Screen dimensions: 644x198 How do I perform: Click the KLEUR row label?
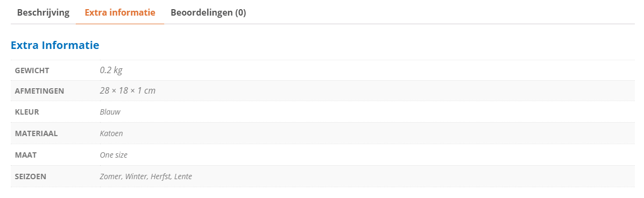(27, 112)
